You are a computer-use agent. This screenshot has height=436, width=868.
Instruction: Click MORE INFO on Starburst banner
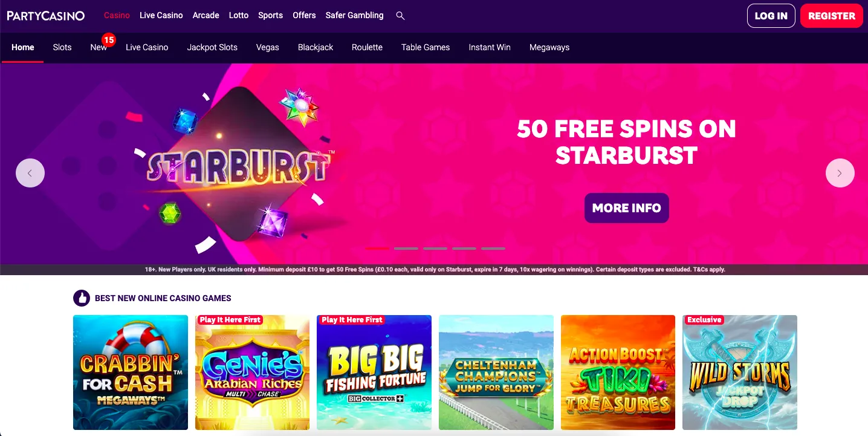pos(627,208)
